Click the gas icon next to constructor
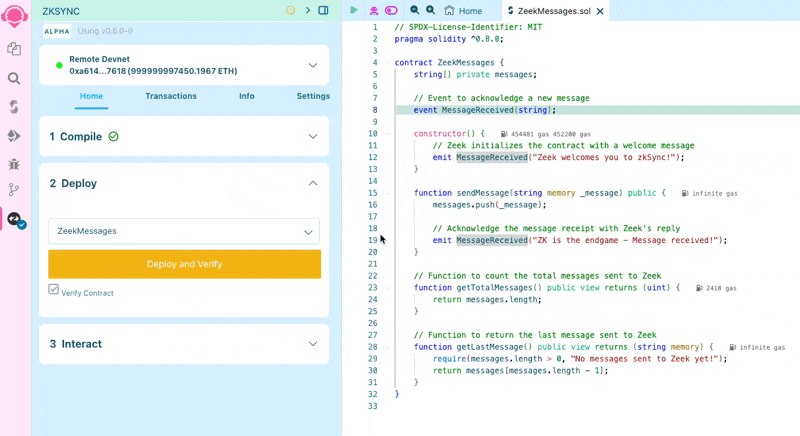The height and width of the screenshot is (436, 800). point(504,134)
